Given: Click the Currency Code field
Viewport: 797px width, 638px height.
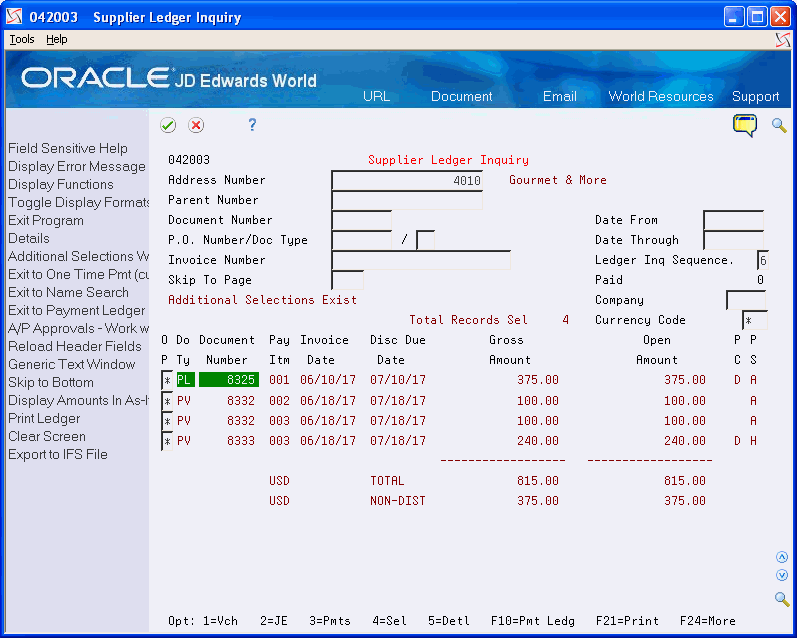Looking at the screenshot, I should pos(755,320).
